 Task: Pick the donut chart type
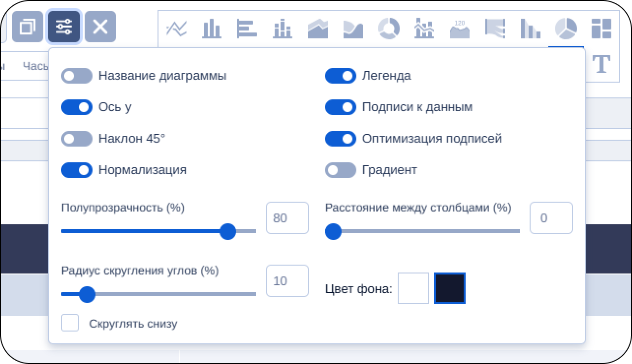[x=388, y=29]
